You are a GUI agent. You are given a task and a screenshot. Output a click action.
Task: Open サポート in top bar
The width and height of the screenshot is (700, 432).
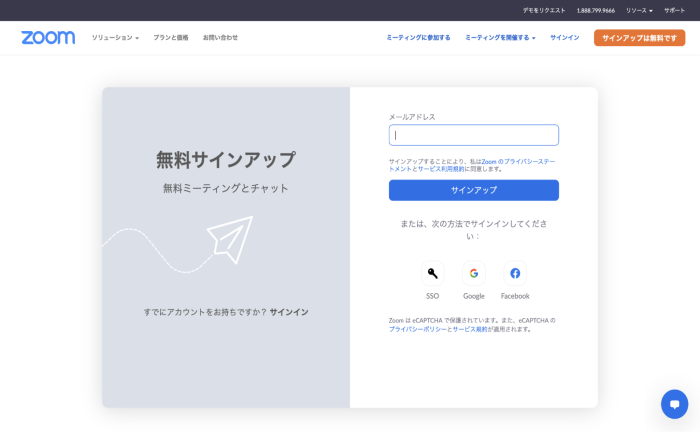point(674,10)
